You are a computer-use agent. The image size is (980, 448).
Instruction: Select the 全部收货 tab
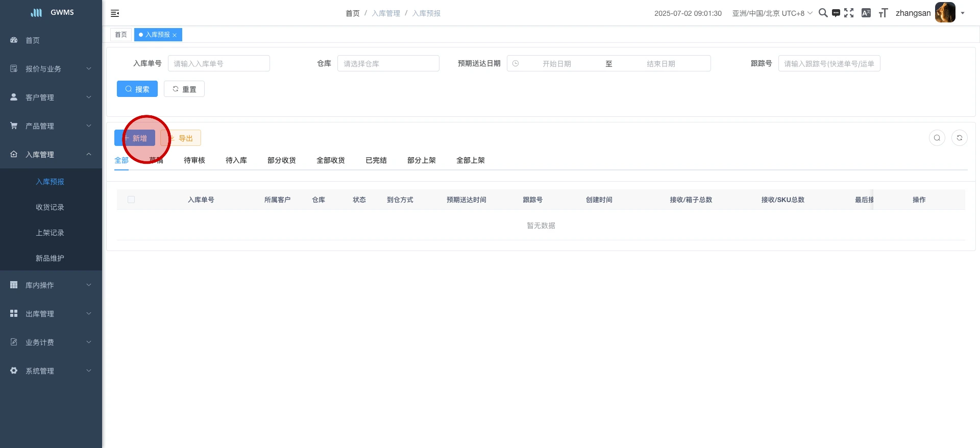[x=331, y=160]
